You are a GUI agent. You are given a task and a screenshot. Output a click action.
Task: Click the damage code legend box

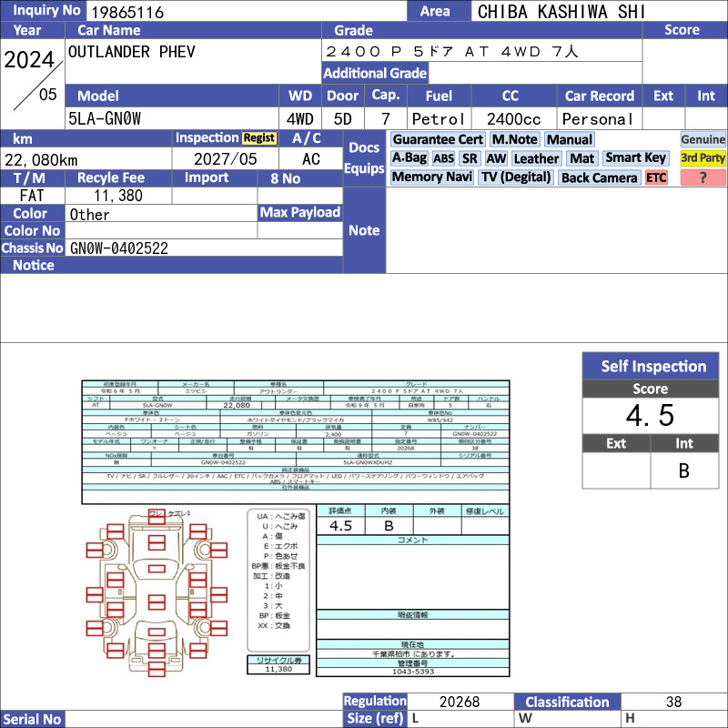coord(278,581)
